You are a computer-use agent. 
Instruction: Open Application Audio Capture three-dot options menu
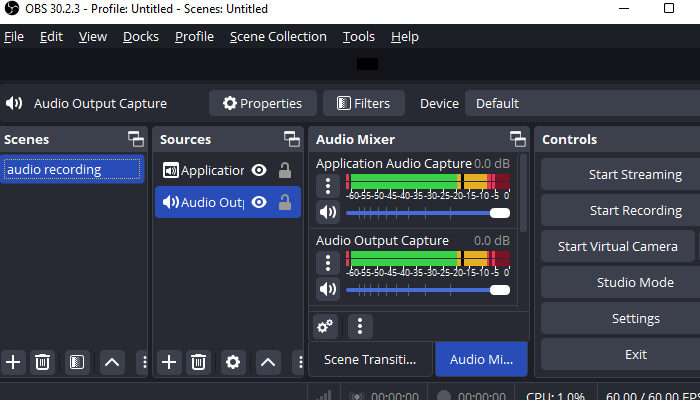327,185
